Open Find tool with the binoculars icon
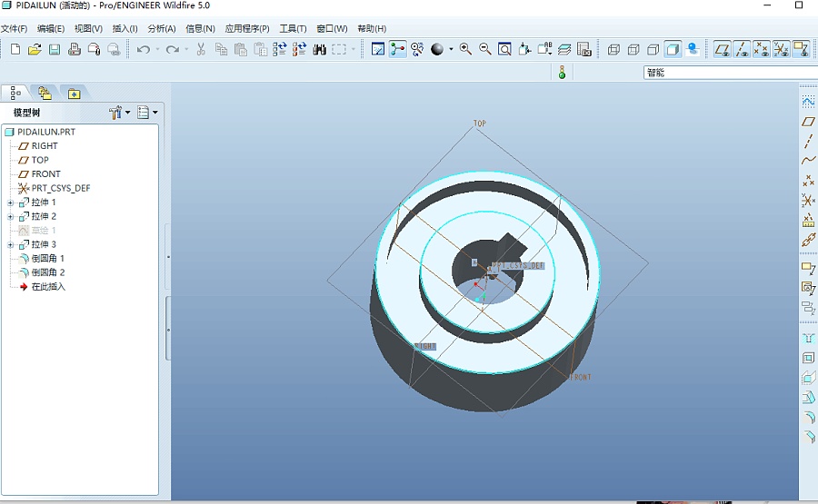Image resolution: width=818 pixels, height=504 pixels. (x=319, y=50)
